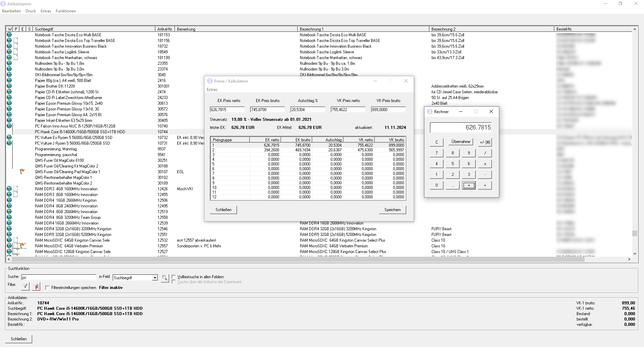This screenshot has width=644, height=347.
Task: Click the VK-Preis brutto input field
Action: (388, 110)
